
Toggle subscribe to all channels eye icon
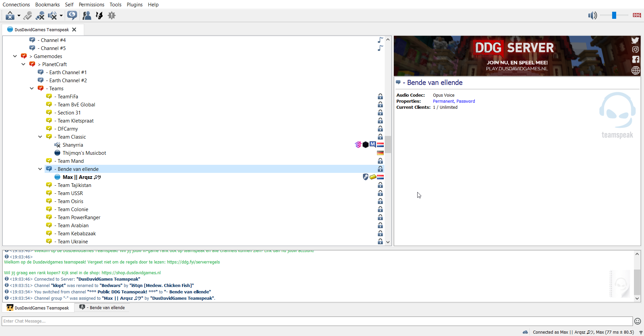coord(72,15)
